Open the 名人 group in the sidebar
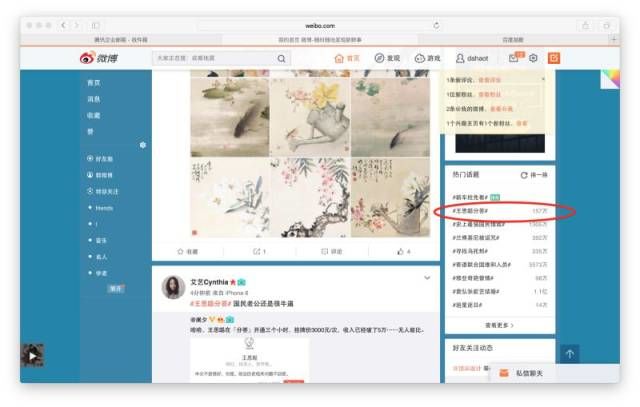640x407 pixels. click(98, 257)
